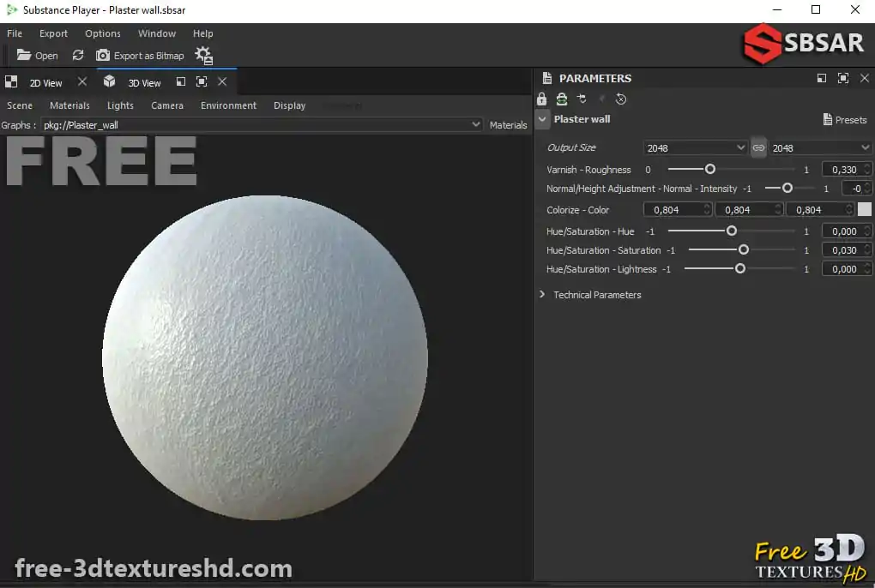Click the Export as Bitmap button
The image size is (875, 588).
[x=140, y=56]
